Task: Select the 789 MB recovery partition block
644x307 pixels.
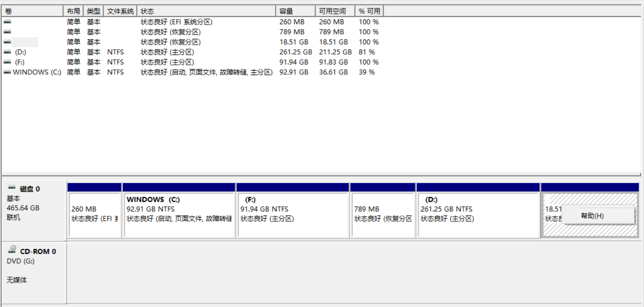Action: click(x=382, y=214)
